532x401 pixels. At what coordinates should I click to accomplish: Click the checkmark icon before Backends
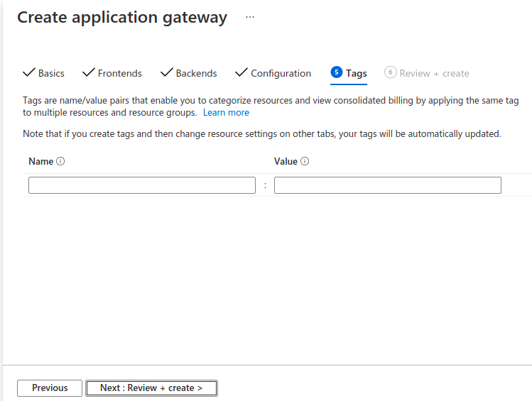tap(167, 72)
